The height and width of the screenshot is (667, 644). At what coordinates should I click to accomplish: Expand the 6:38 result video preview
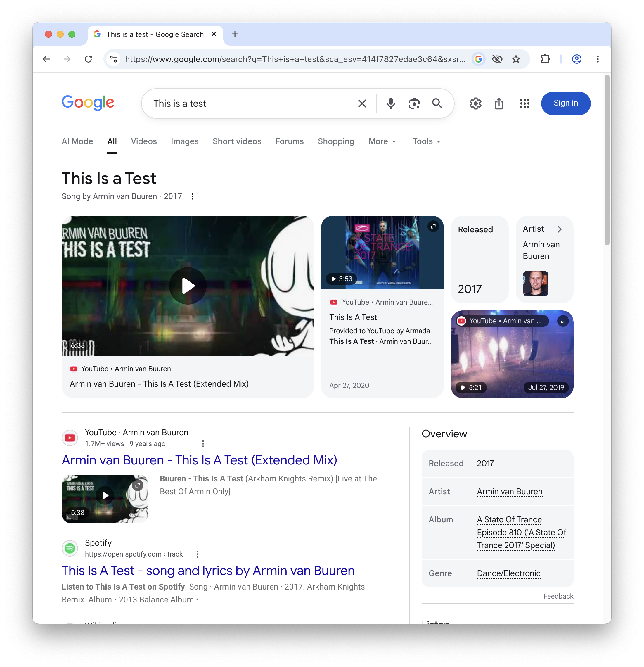click(x=138, y=485)
